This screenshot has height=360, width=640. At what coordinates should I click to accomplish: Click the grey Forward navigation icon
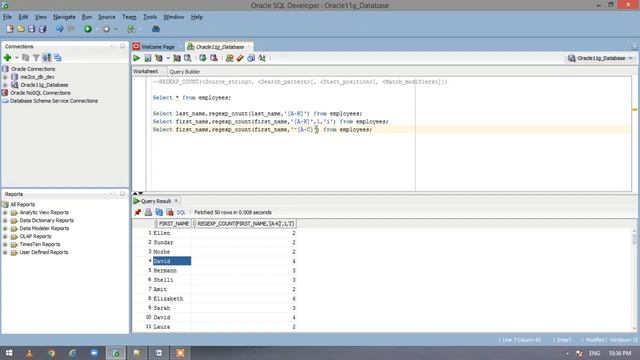coord(106,29)
